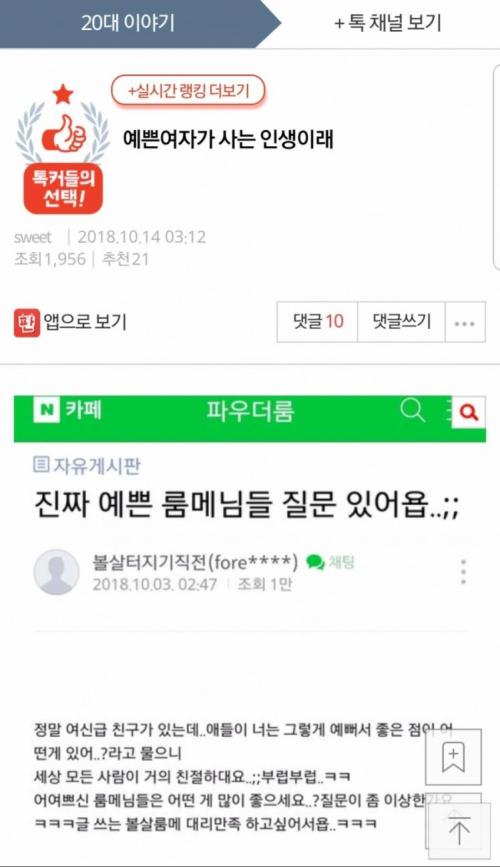Tap the red Pann app icon
The image size is (500, 867).
[x=27, y=322]
